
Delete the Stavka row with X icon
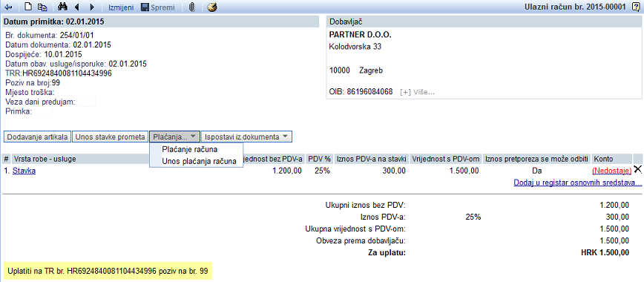pyautogui.click(x=638, y=169)
